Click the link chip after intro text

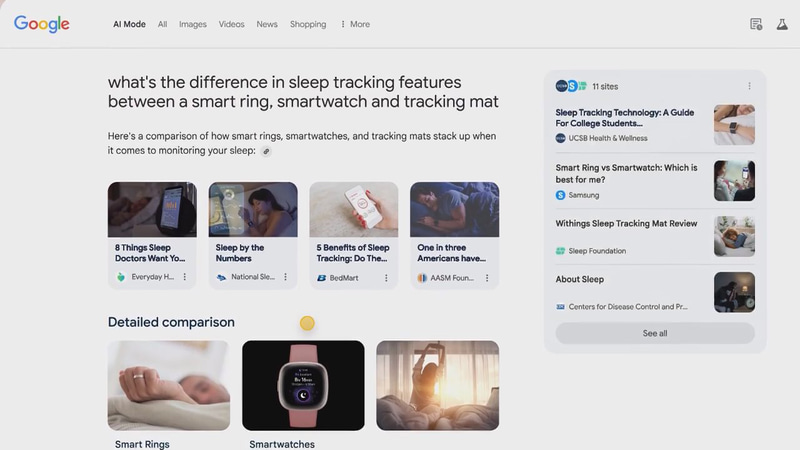pos(266,151)
